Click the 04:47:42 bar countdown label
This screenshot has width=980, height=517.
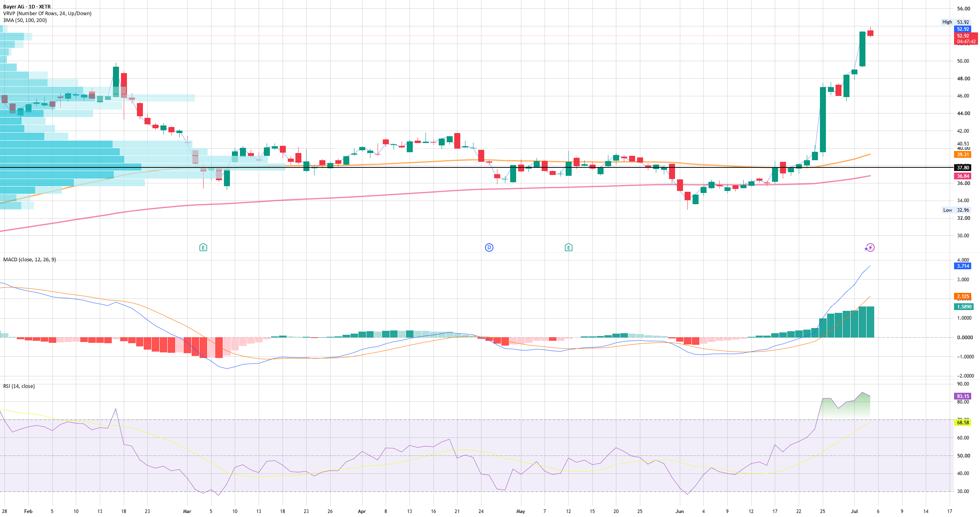point(966,42)
